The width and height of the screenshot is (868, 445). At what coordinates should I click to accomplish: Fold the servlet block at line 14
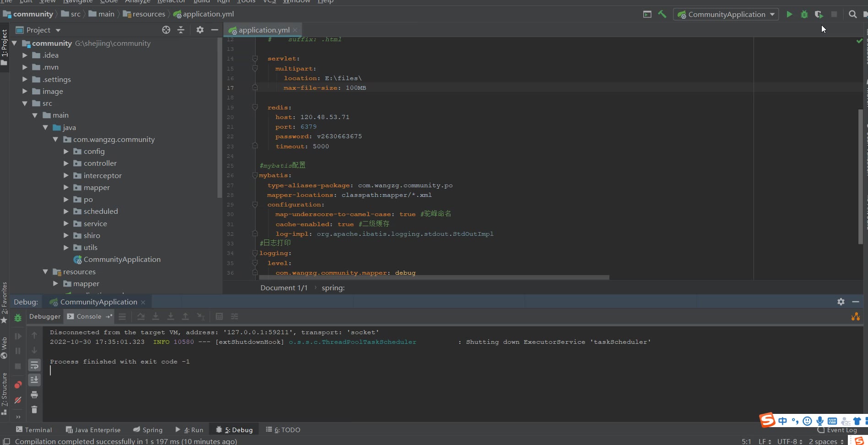(x=255, y=59)
